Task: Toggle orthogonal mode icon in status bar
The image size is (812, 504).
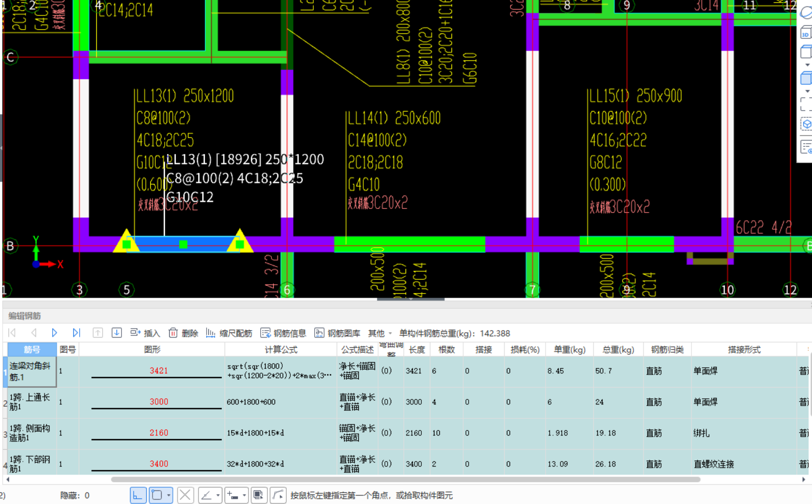Action: pyautogui.click(x=138, y=495)
